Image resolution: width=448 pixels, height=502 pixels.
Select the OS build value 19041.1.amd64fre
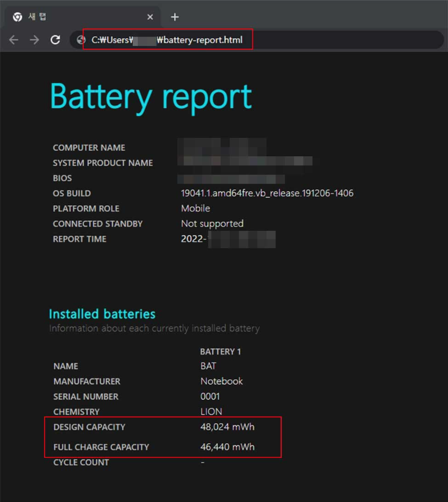click(267, 193)
